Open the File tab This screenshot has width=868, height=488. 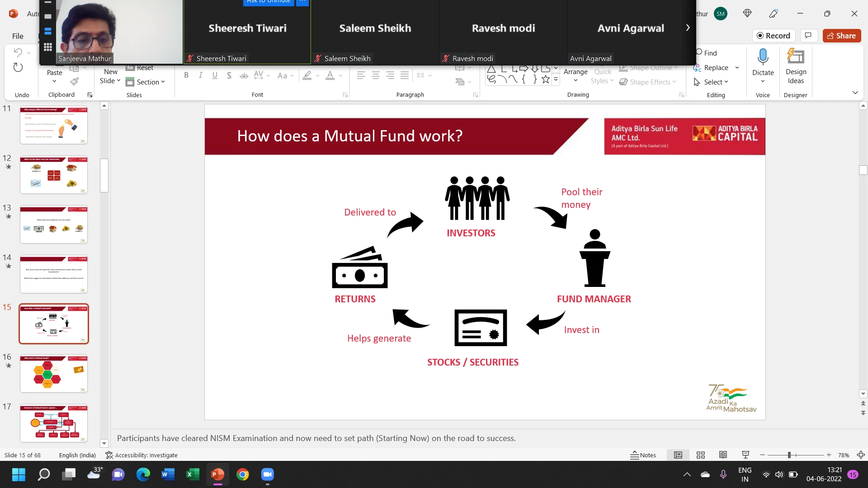pos(18,36)
